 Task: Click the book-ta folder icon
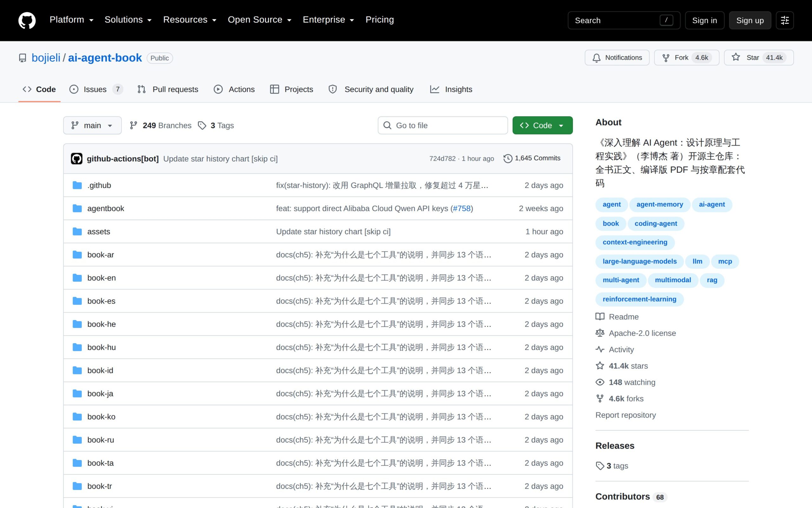[77, 463]
